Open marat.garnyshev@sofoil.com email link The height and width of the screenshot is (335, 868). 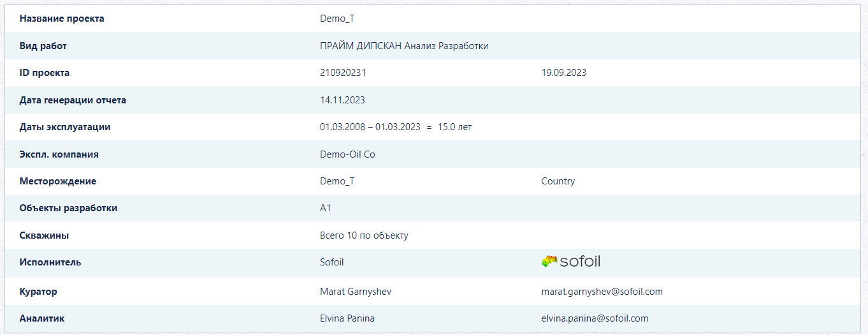602,292
